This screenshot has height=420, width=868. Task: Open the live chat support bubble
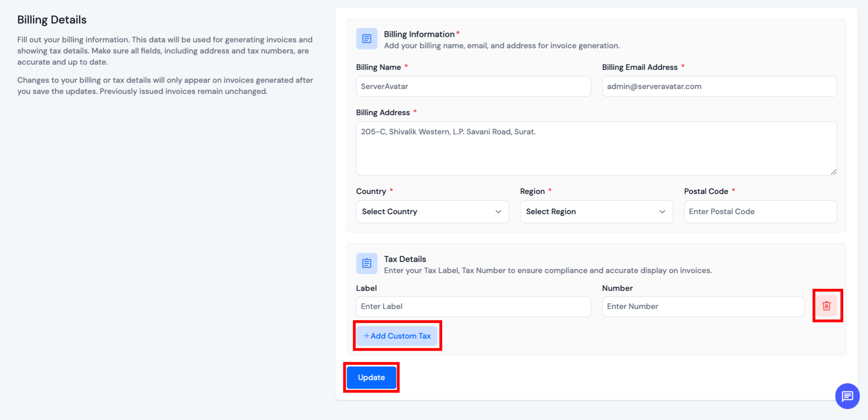[x=847, y=396]
